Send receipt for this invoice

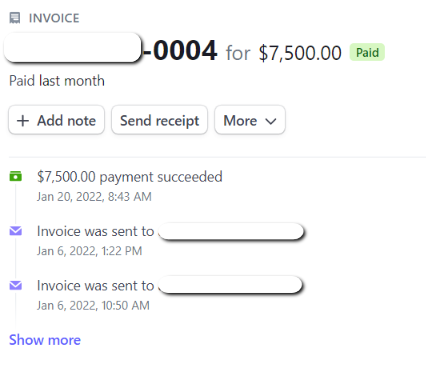click(x=159, y=120)
